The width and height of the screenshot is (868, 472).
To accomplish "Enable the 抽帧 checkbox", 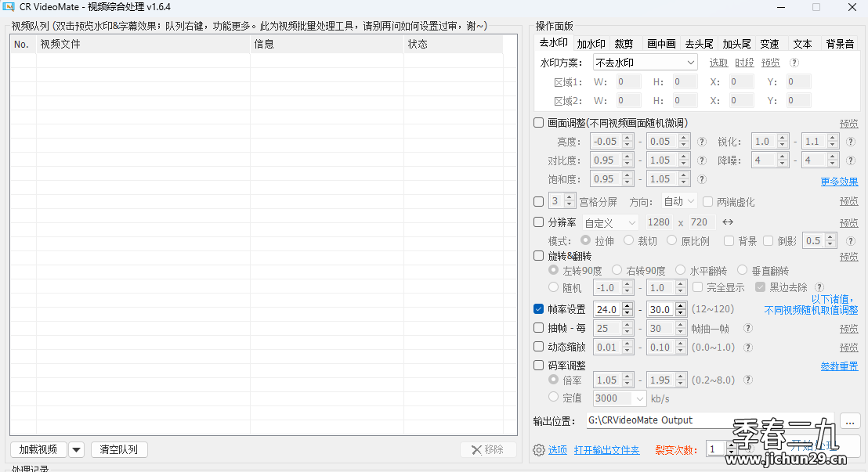I will (539, 327).
